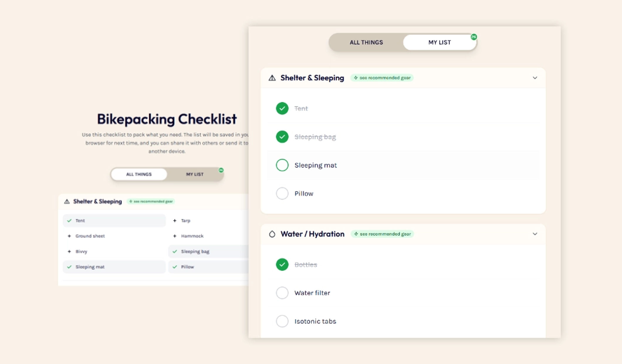
Task: Click the small tent icon in left panel
Action: tap(67, 201)
